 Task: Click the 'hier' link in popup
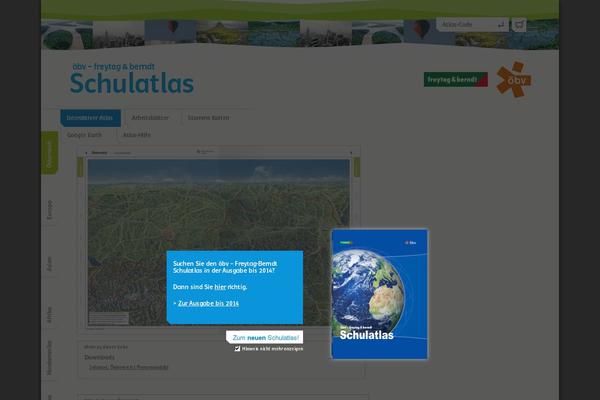coord(220,287)
